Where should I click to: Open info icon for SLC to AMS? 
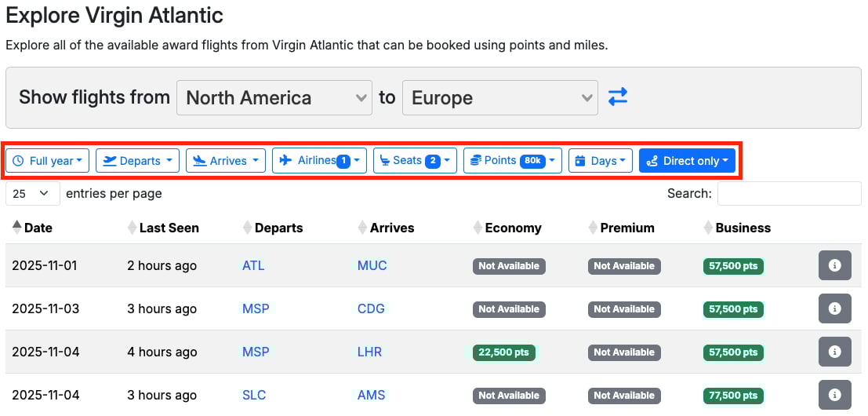(834, 395)
